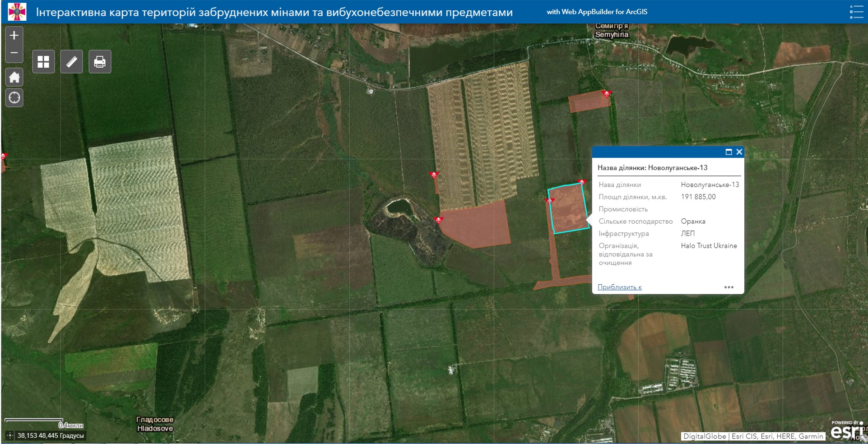The width and height of the screenshot is (868, 444).
Task: Click the My Location target button
Action: pyautogui.click(x=14, y=97)
